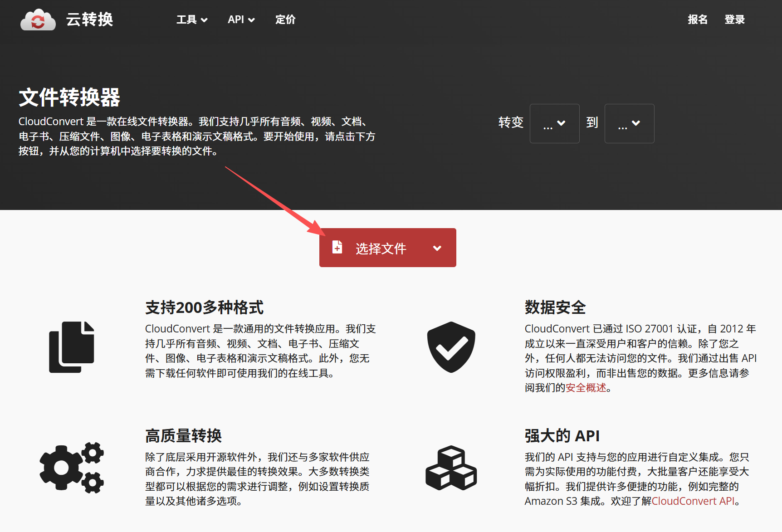This screenshot has width=782, height=532.
Task: Open the target format selector after 到
Action: [x=629, y=123]
